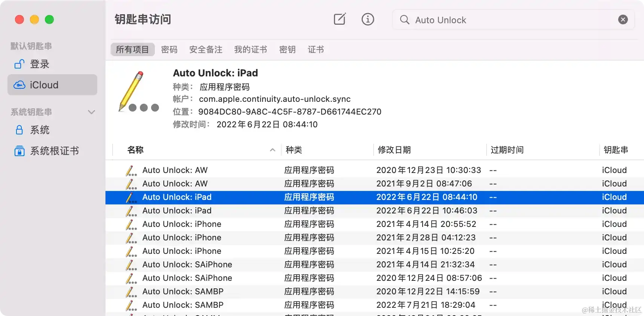This screenshot has height=316, width=644.
Task: Select the 登录 keychain in sidebar
Action: 40,64
